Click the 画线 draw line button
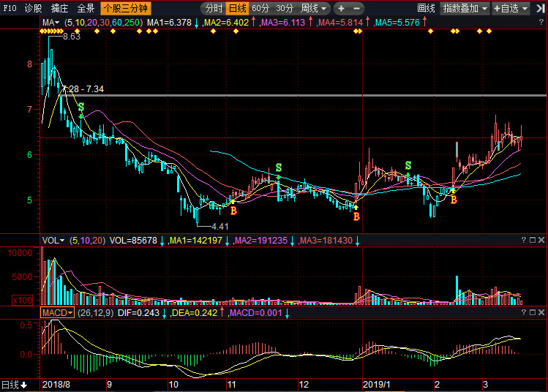Viewport: 548px width, 392px height. coord(426,9)
